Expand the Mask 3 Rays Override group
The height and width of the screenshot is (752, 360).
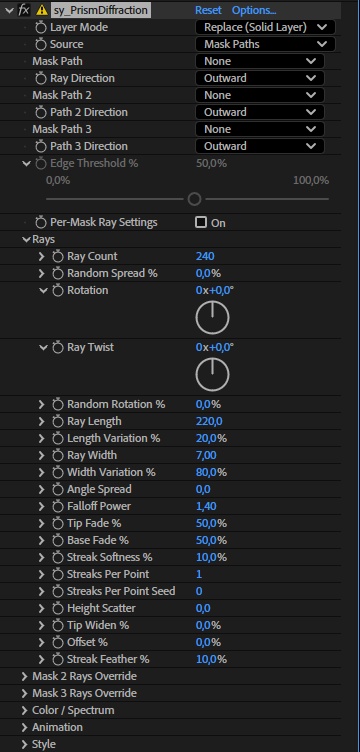pyautogui.click(x=24, y=693)
